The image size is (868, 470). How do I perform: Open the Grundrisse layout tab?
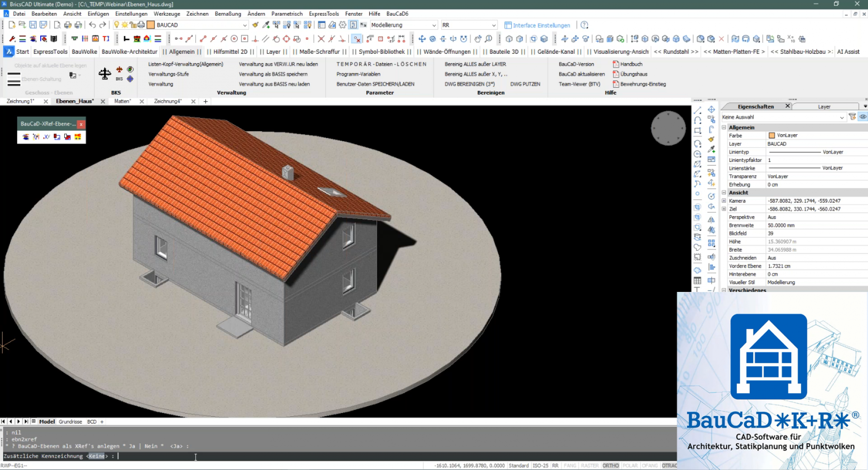[x=70, y=422]
